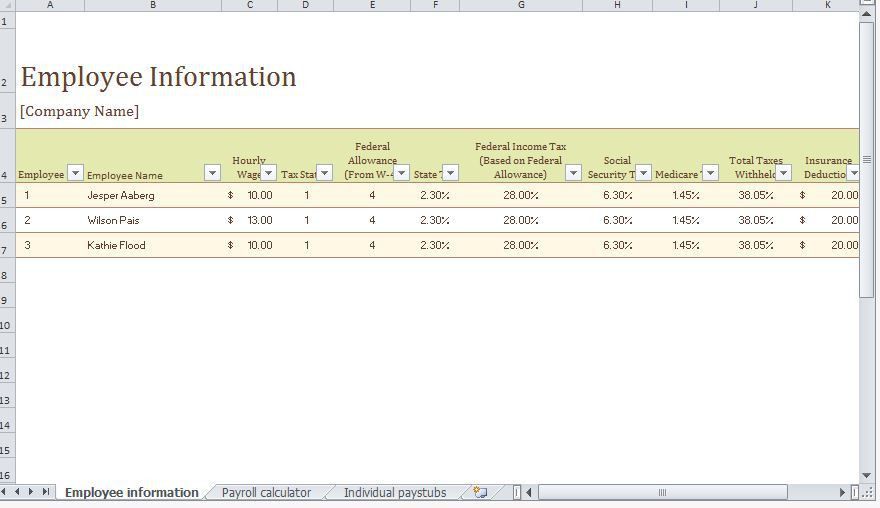Image resolution: width=880 pixels, height=508 pixels.
Task: Open the State Tax filter dropdown
Action: pos(451,173)
